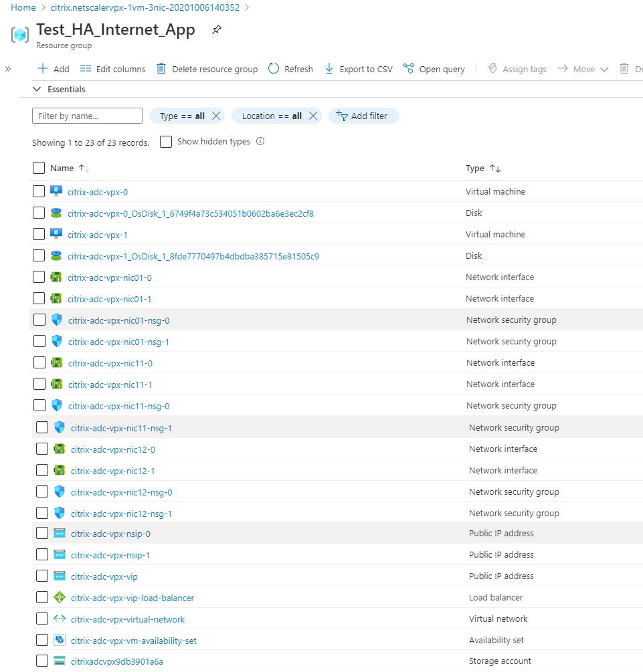The image size is (643, 672).
Task: Check the citrix-adc-vpx-nic11-1 checkbox
Action: coord(39,384)
